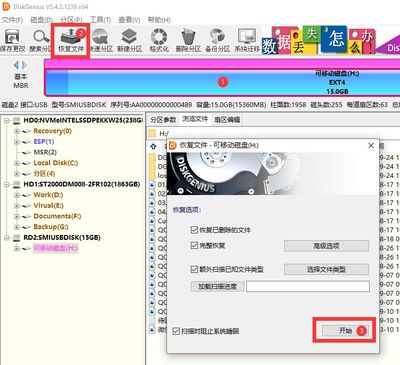Toggle the 扫描时阻止系统睡眠 checkbox

(x=176, y=331)
